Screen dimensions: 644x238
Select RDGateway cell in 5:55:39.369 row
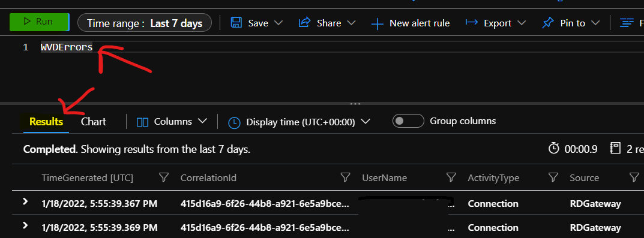point(595,227)
